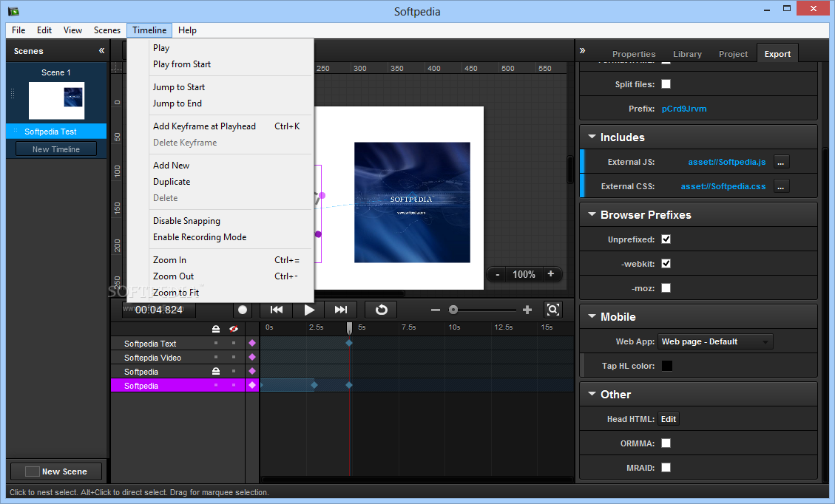This screenshot has height=504, width=835.
Task: Choose Add Keyframe at Playhead
Action: [x=220, y=126]
